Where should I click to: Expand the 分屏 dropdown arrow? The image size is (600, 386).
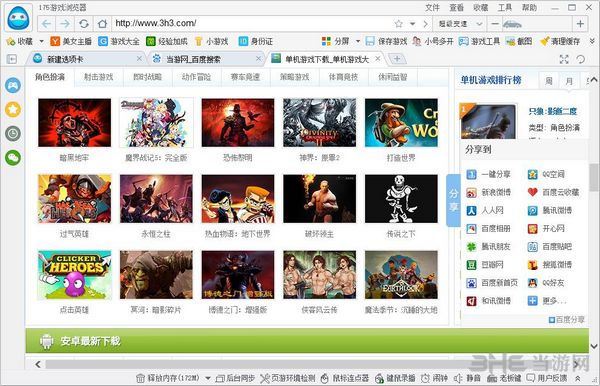[x=358, y=41]
